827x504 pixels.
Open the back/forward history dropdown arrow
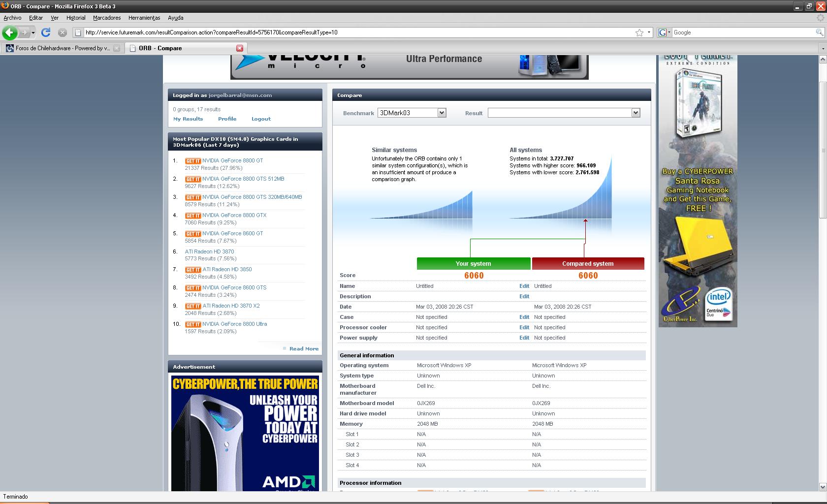tap(33, 32)
